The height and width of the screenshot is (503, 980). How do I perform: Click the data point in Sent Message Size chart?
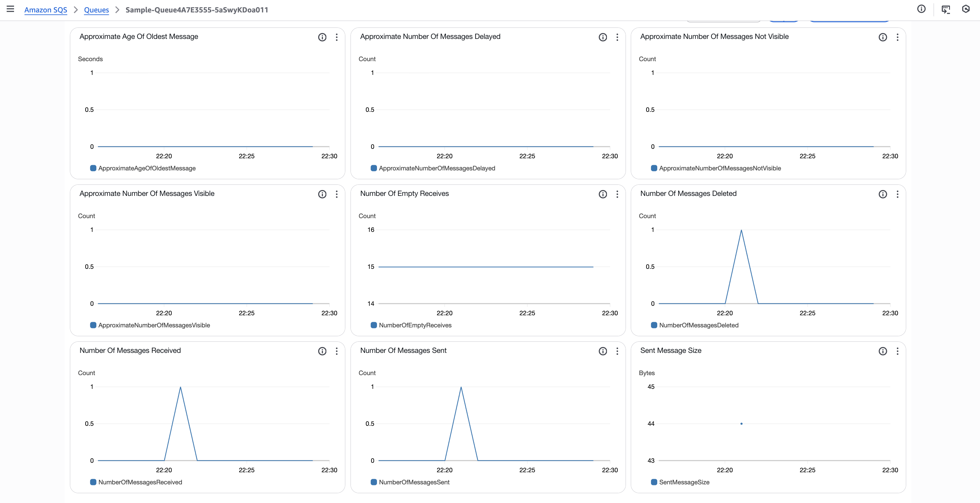point(741,424)
